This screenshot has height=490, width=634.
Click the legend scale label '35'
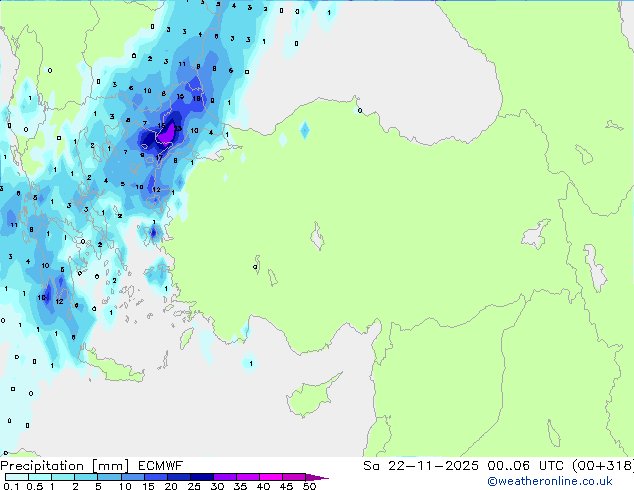tap(240, 486)
